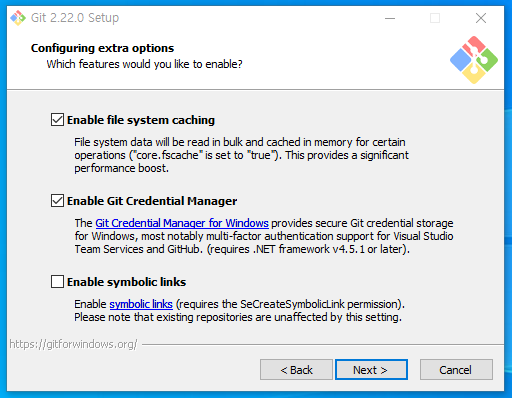Close the Git 2.22.0 Setup window
The width and height of the screenshot is (512, 398).
(x=481, y=18)
